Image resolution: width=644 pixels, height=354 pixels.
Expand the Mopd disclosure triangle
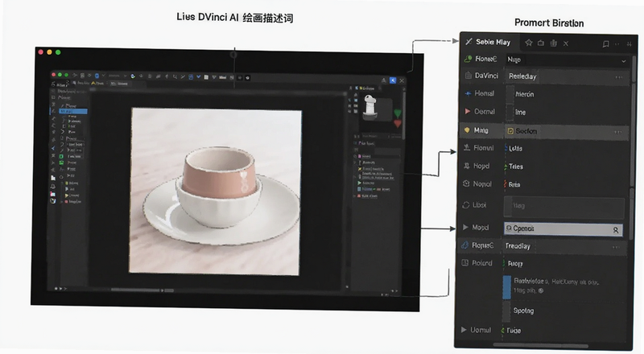coord(465,227)
